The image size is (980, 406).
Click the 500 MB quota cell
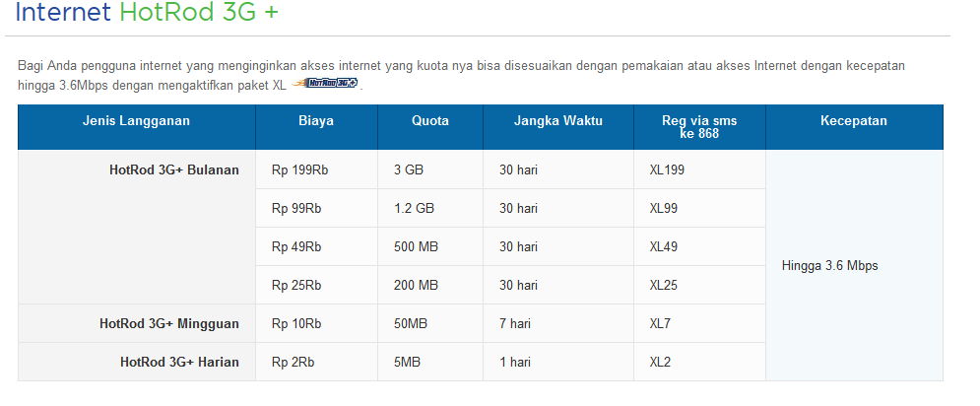(430, 246)
